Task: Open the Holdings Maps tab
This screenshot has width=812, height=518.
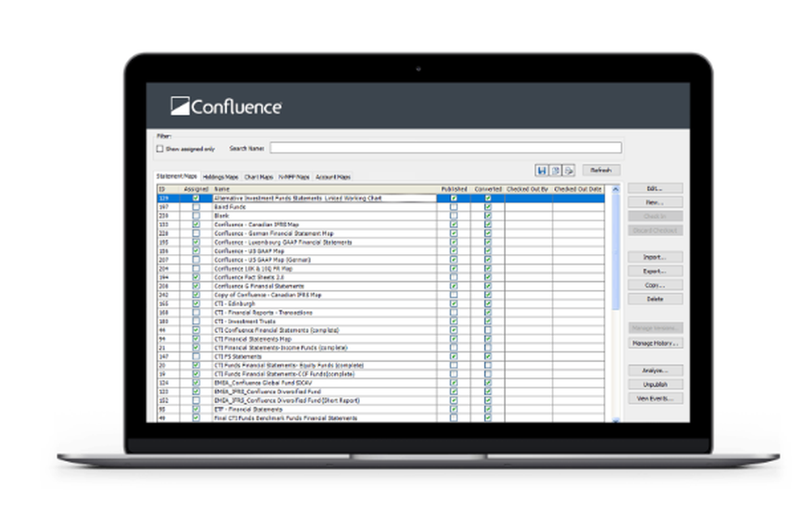Action: pyautogui.click(x=221, y=177)
